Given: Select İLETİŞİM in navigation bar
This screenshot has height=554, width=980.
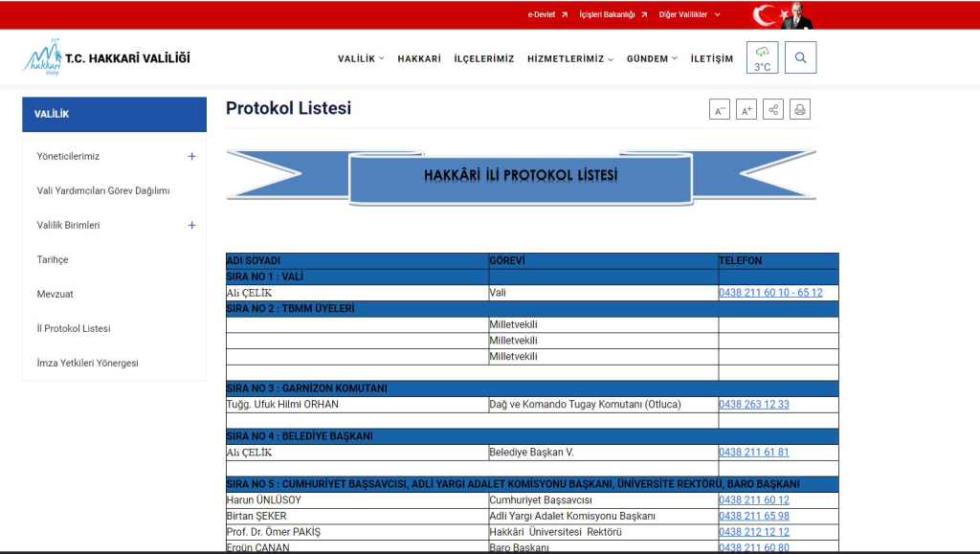Looking at the screenshot, I should click(x=711, y=58).
